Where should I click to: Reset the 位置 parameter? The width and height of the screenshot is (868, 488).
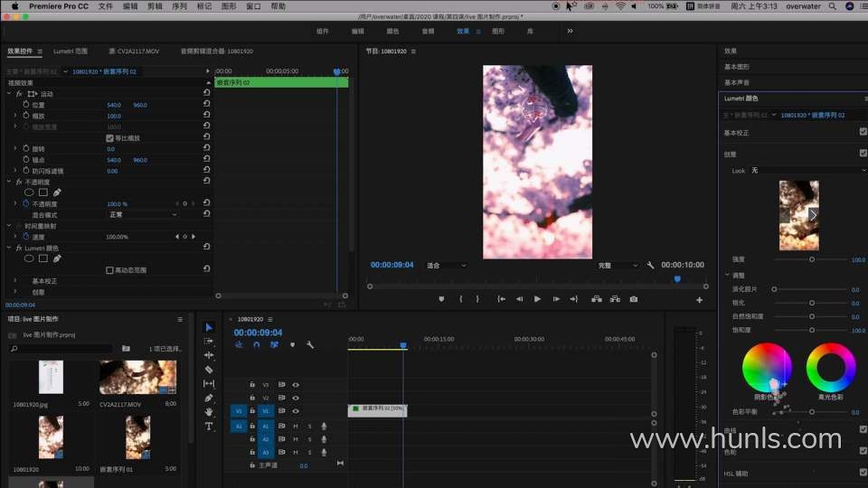(x=206, y=103)
